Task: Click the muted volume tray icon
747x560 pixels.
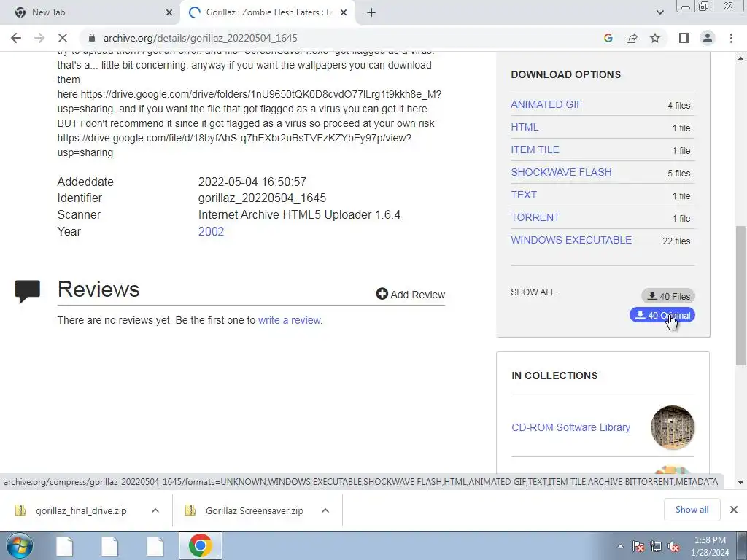Action: click(x=673, y=546)
